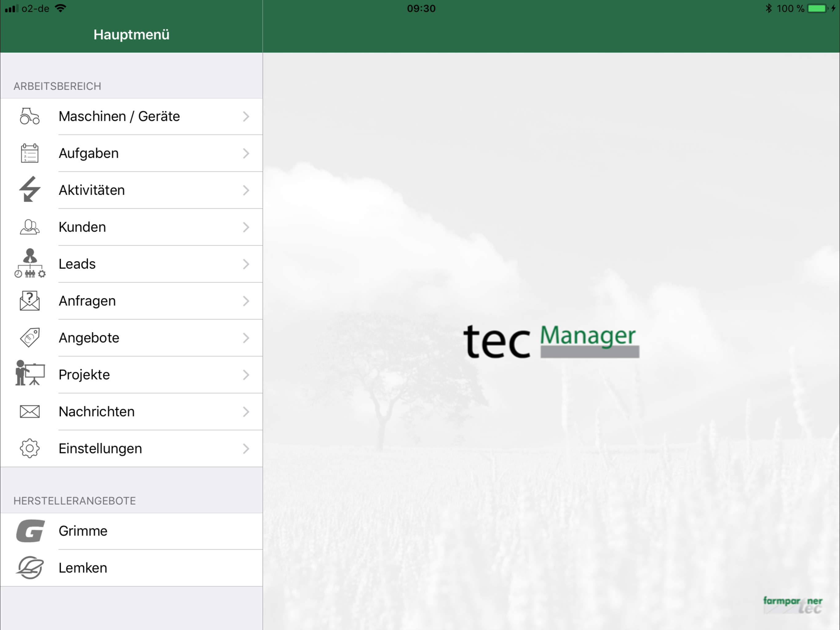Go to the Kunden menu entry
Viewport: 840px width, 630px height.
pos(131,227)
